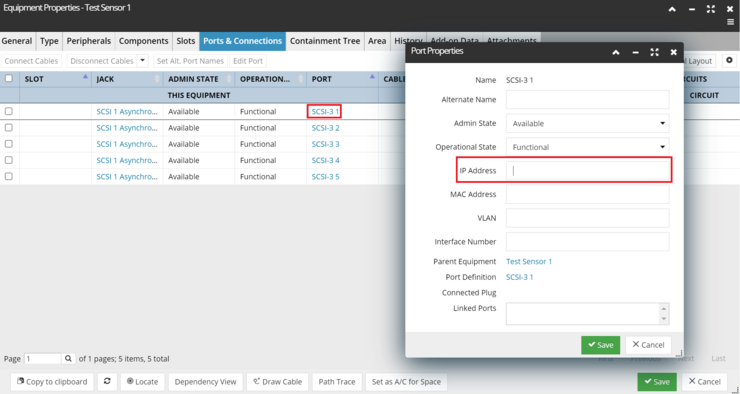Open the Dependency View
This screenshot has width=740, height=394.
[x=205, y=381]
